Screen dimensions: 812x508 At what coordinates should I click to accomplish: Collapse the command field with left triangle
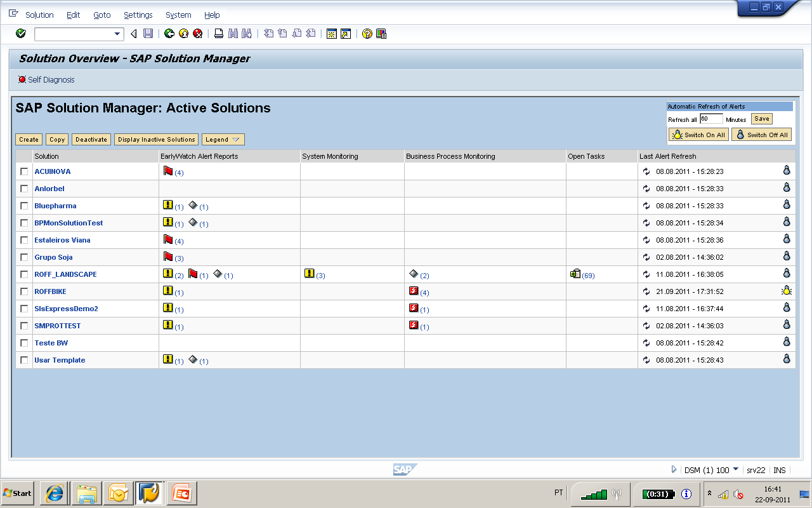[x=133, y=34]
